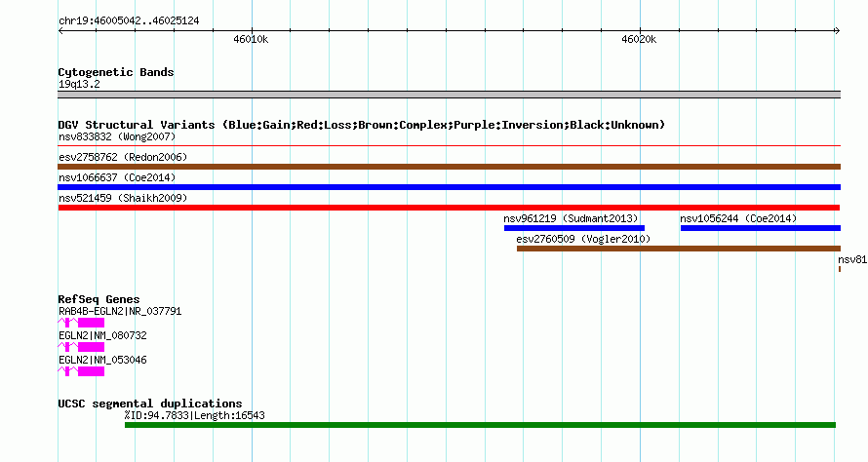Screen dimensions: 868x462
Task: Click the nsv961219 (Sudmant2013) label
Action: [x=571, y=218]
